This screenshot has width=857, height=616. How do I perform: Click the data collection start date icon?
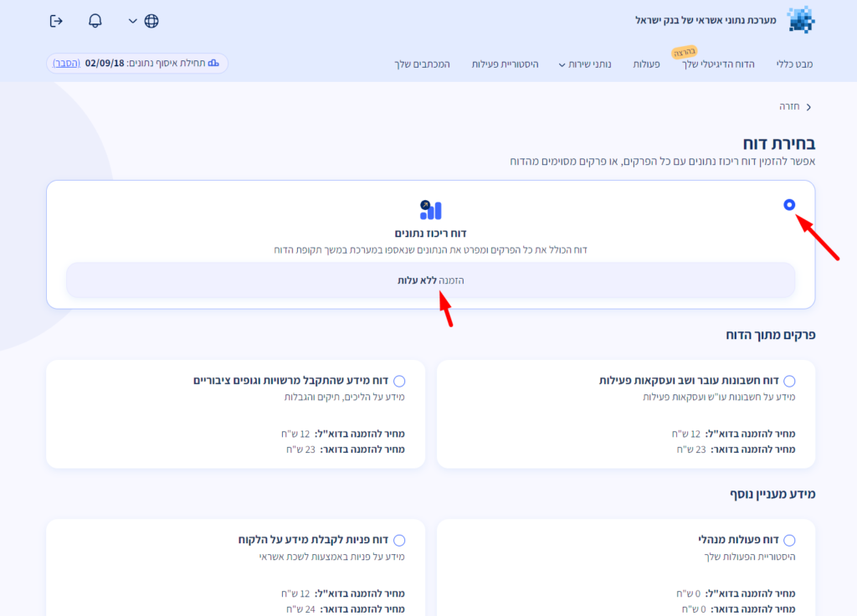click(x=213, y=64)
